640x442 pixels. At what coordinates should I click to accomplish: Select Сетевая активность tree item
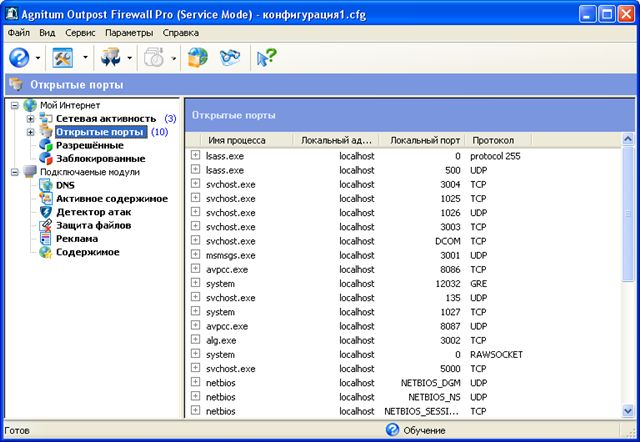106,119
